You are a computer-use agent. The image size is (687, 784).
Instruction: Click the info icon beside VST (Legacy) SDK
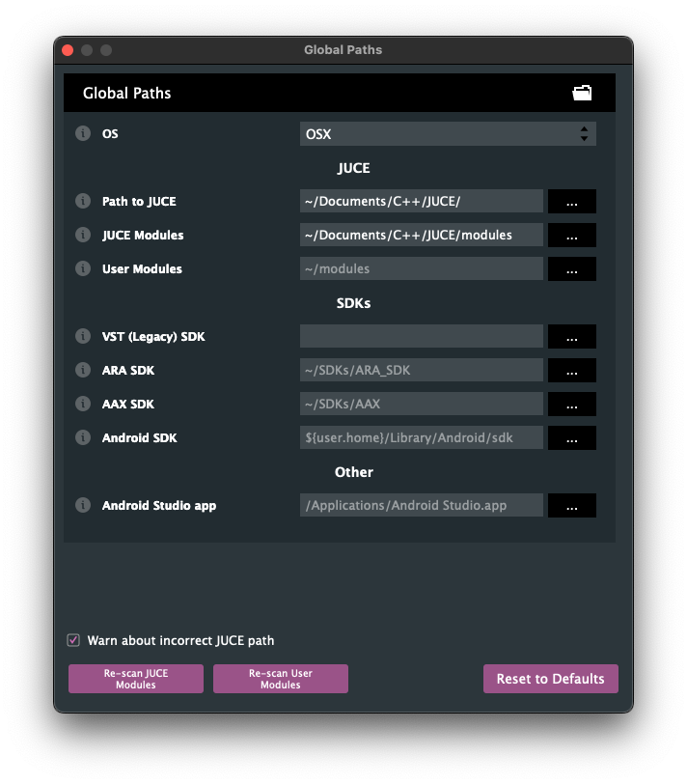pyautogui.click(x=83, y=336)
